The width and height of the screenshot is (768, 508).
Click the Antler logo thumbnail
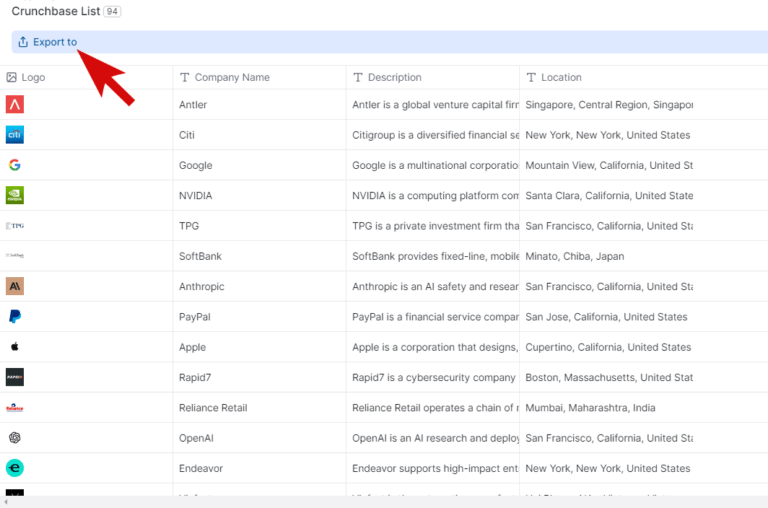tap(15, 105)
